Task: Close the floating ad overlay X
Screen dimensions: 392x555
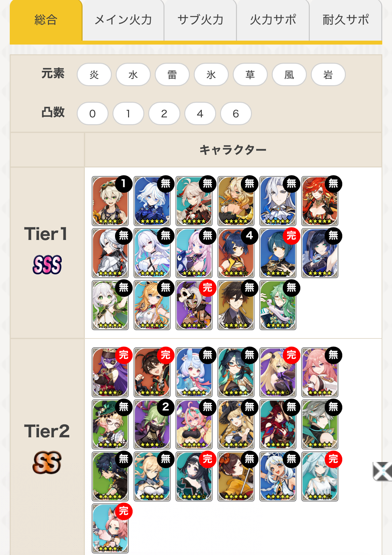Action: pyautogui.click(x=382, y=471)
